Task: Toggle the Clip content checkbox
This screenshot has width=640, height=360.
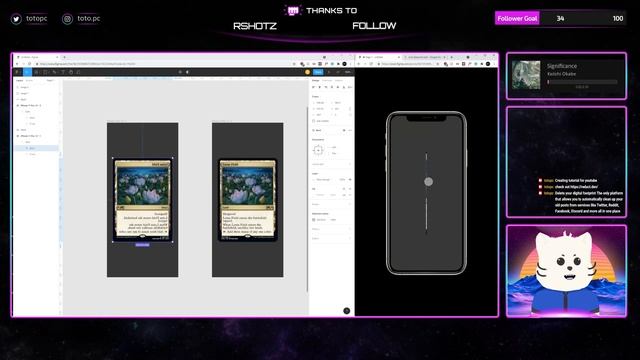Action: coord(314,121)
